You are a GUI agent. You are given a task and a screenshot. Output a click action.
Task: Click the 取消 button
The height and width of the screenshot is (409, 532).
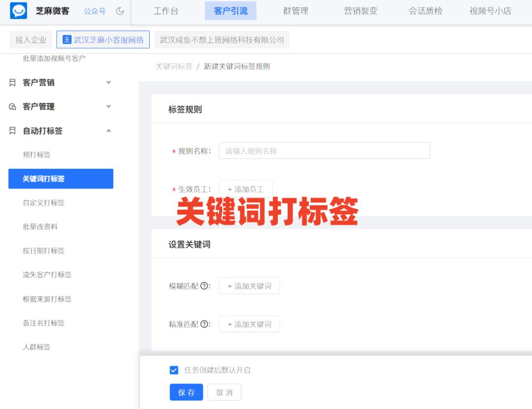pyautogui.click(x=225, y=392)
